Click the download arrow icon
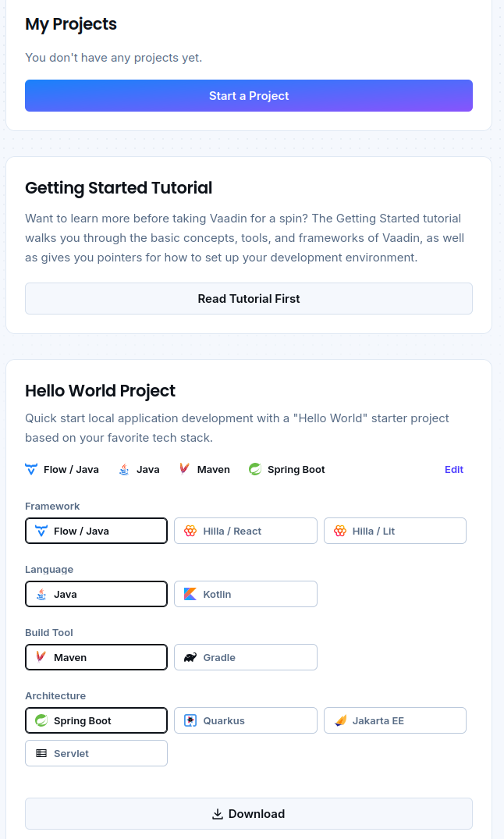The width and height of the screenshot is (504, 839). click(218, 814)
